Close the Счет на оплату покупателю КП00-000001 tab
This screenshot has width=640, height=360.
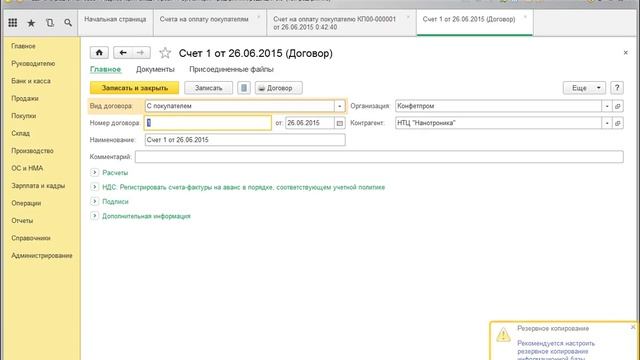[408, 17]
